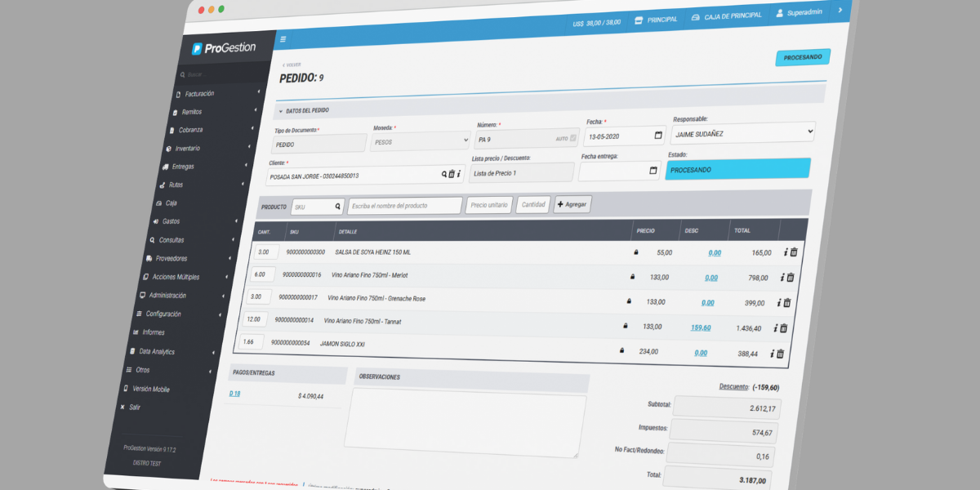Click the hamburger menu icon in top bar
This screenshot has height=490, width=980.
pos(283,39)
